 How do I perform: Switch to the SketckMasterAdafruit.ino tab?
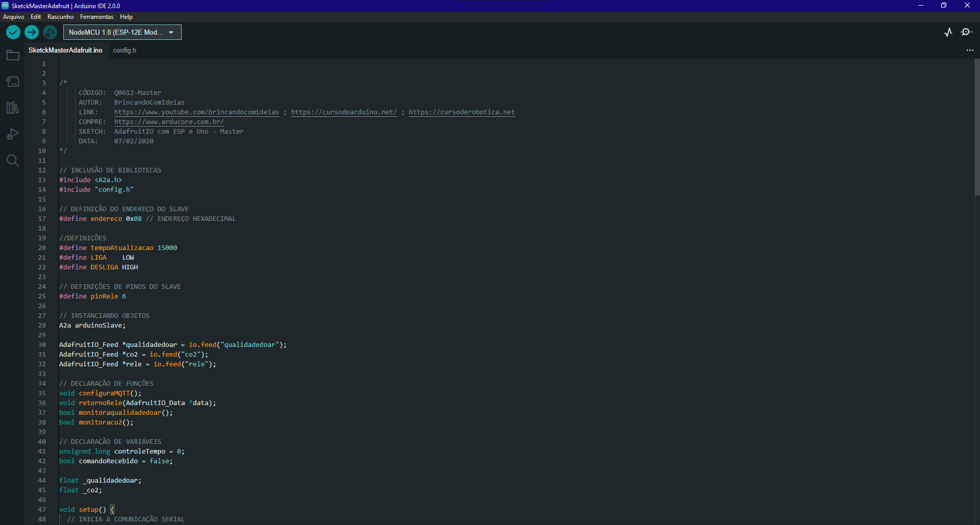click(65, 51)
